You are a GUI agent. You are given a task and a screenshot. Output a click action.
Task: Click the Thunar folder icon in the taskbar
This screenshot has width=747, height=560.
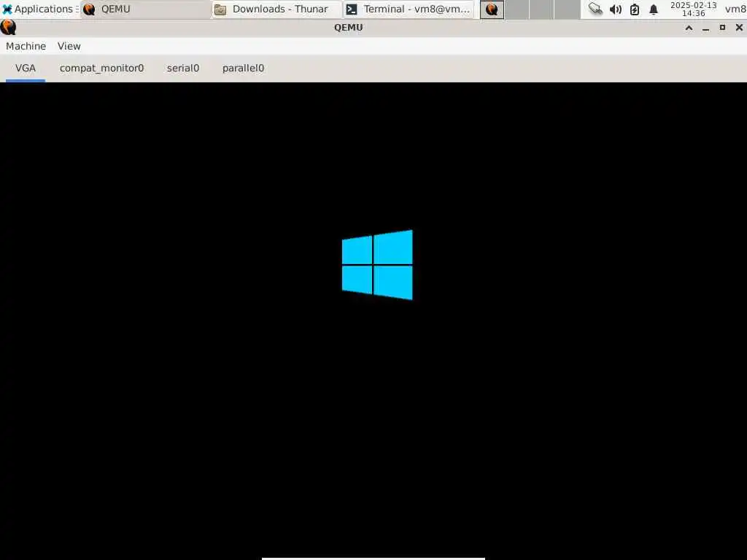point(220,9)
